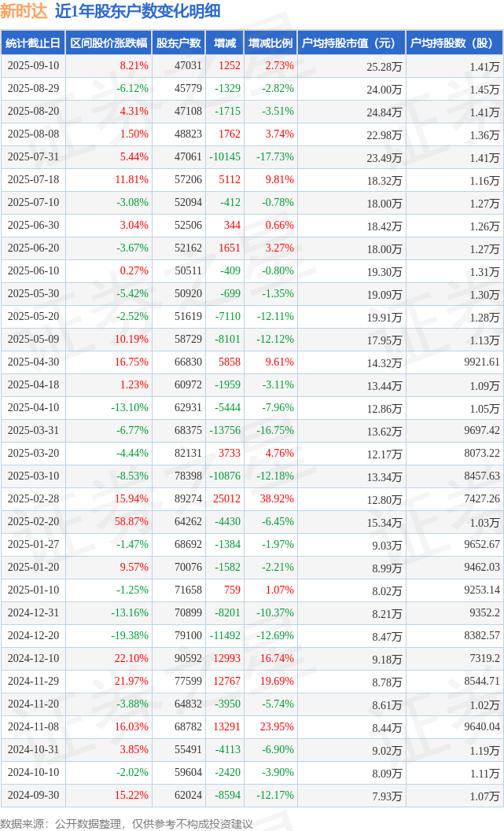Click the 增减比例 column header
The image size is (504, 831).
270,43
